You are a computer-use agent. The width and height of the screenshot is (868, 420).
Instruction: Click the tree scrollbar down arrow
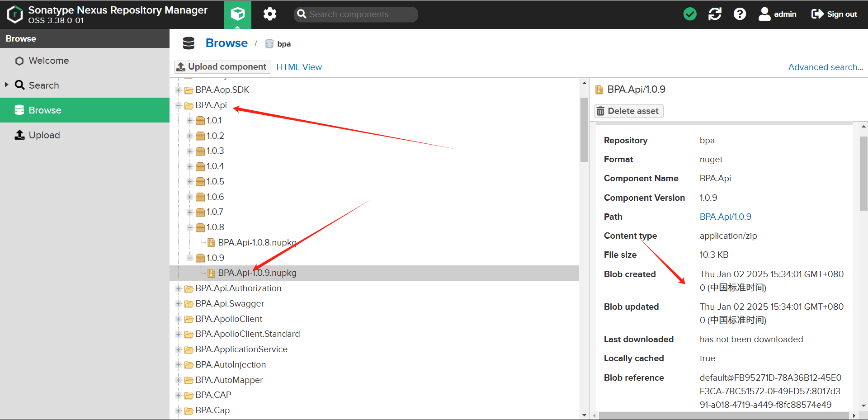(584, 415)
